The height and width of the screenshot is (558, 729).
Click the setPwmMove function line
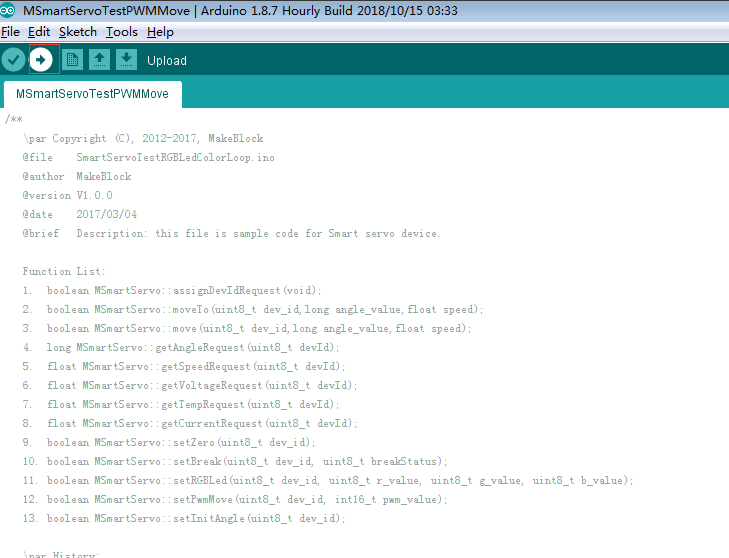[x=235, y=499]
